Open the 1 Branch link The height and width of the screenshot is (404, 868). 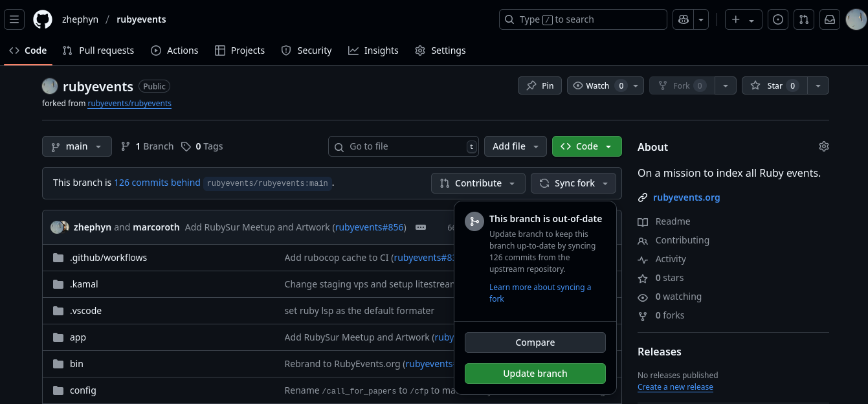[x=148, y=146]
